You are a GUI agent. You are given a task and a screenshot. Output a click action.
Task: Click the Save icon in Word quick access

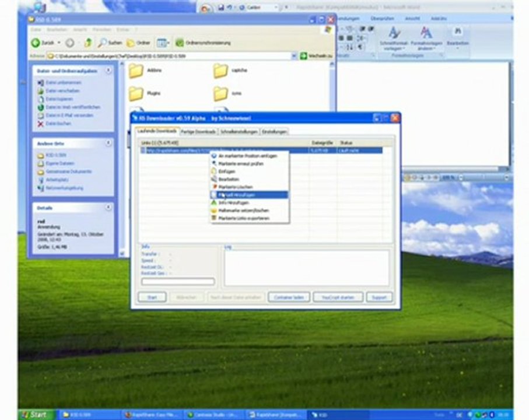[221, 7]
